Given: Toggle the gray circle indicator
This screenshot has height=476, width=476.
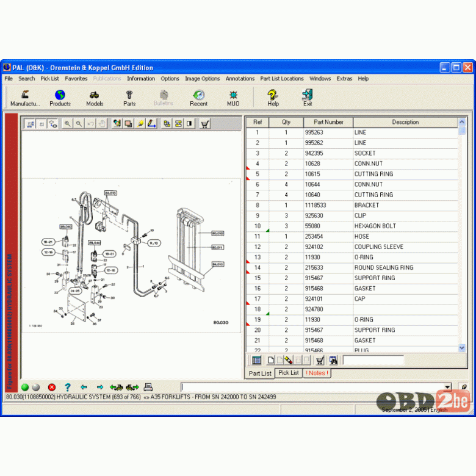Looking at the screenshot, I should pyautogui.click(x=36, y=387).
